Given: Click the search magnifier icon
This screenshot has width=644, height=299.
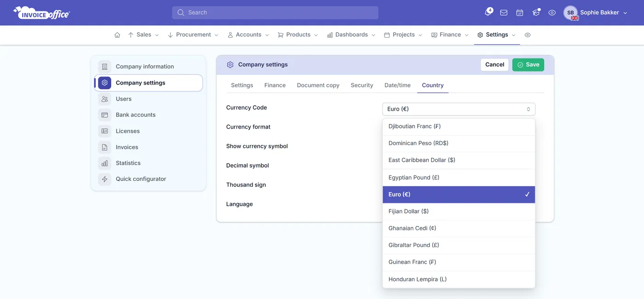Looking at the screenshot, I should [x=181, y=12].
